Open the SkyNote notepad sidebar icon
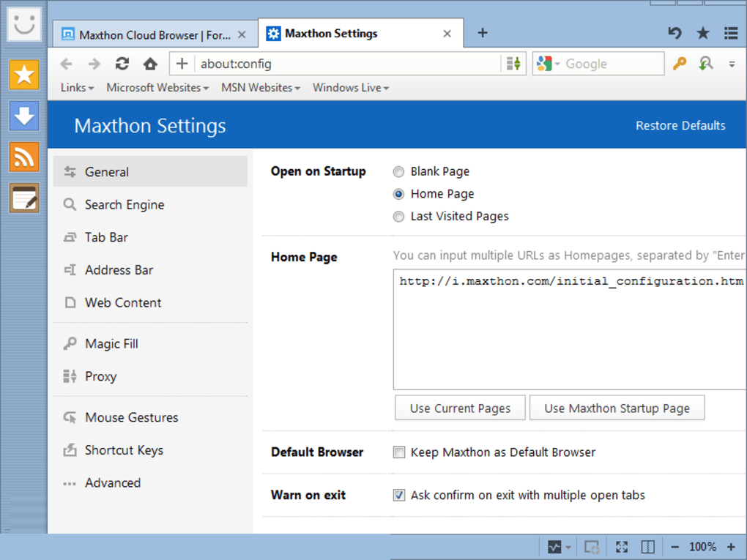The width and height of the screenshot is (747, 560). coord(24,198)
